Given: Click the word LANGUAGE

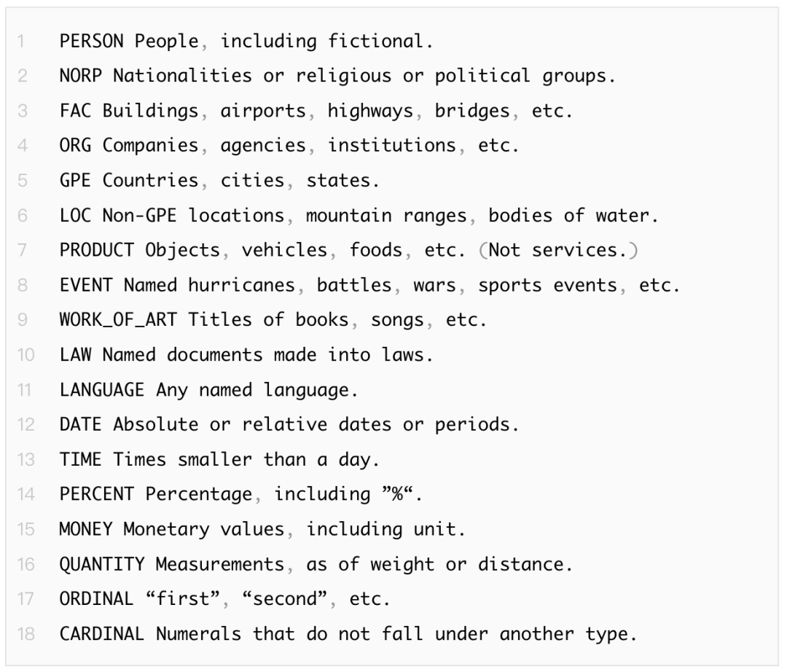Looking at the screenshot, I should (x=102, y=390).
